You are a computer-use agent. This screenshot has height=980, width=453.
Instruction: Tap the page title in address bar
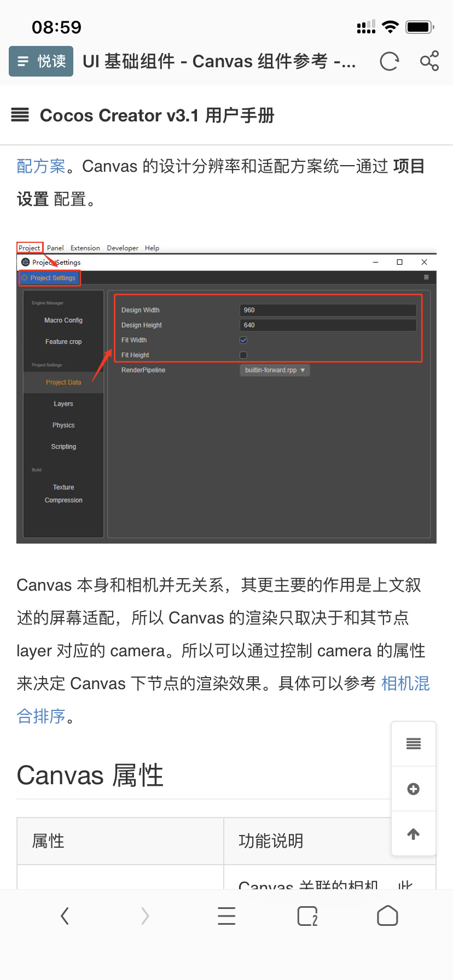(219, 61)
